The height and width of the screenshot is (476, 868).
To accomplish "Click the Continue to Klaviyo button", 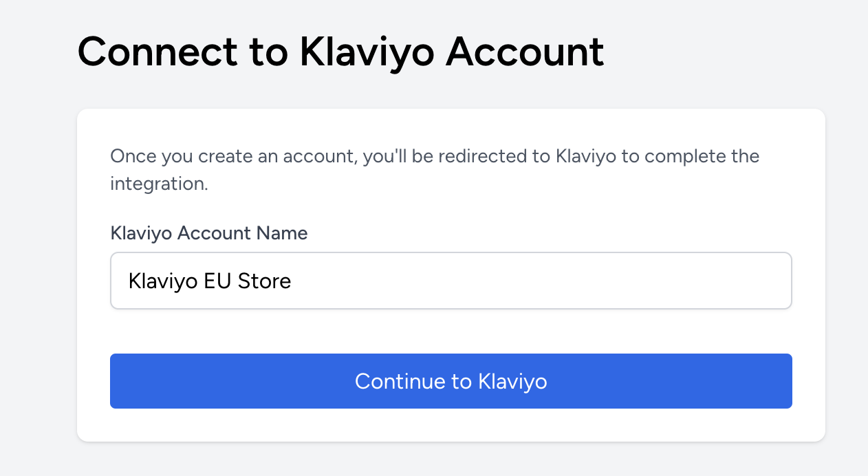I will [451, 381].
